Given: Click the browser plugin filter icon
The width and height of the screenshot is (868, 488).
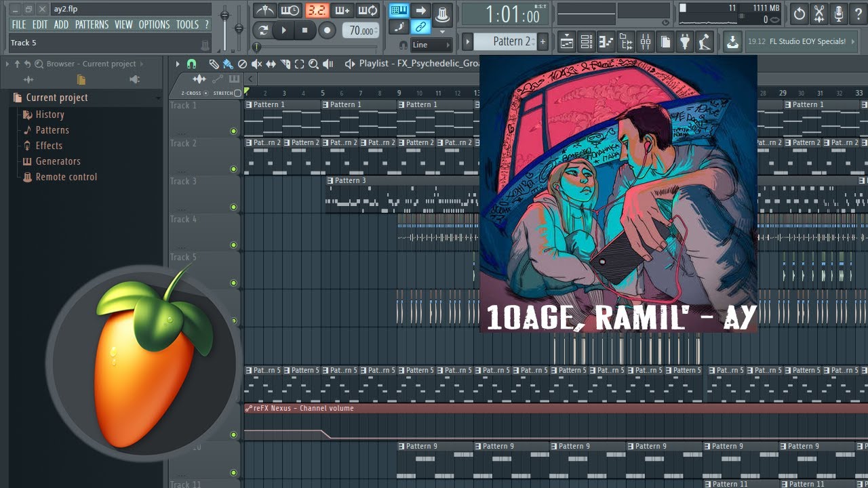Looking at the screenshot, I should point(134,79).
